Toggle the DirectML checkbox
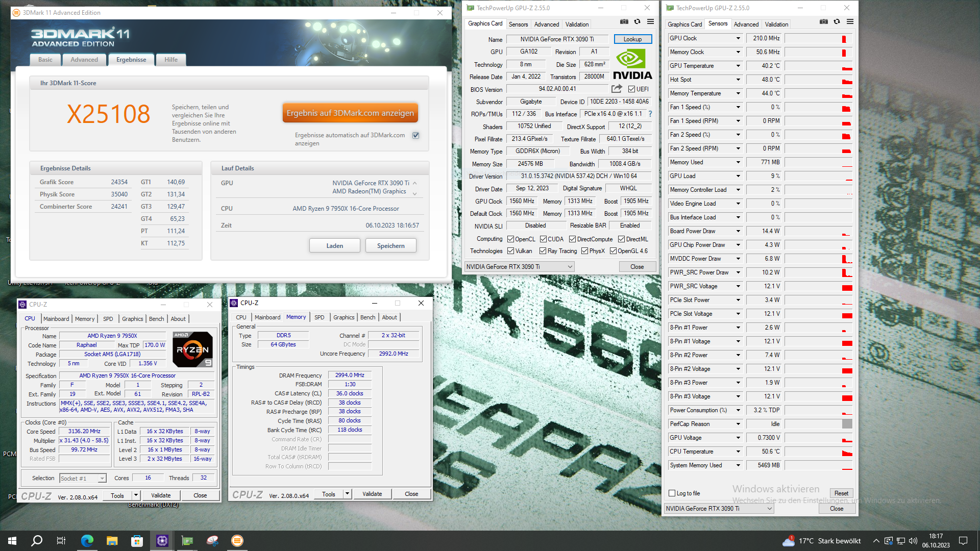This screenshot has height=551, width=980. pyautogui.click(x=622, y=239)
